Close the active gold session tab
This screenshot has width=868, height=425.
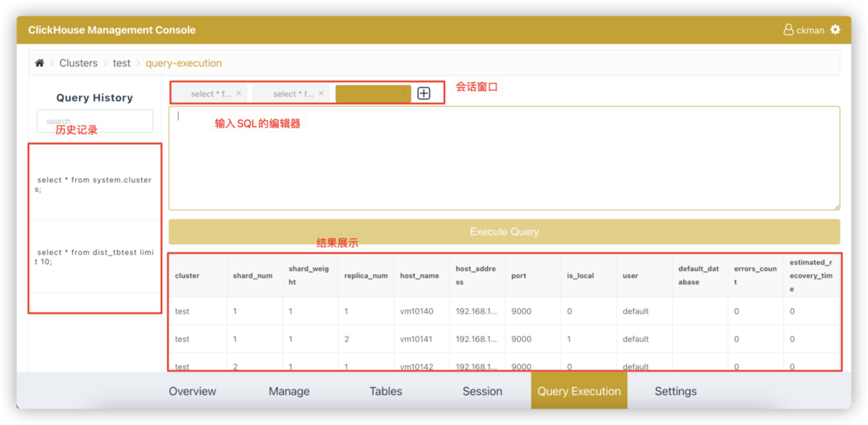[x=403, y=93]
